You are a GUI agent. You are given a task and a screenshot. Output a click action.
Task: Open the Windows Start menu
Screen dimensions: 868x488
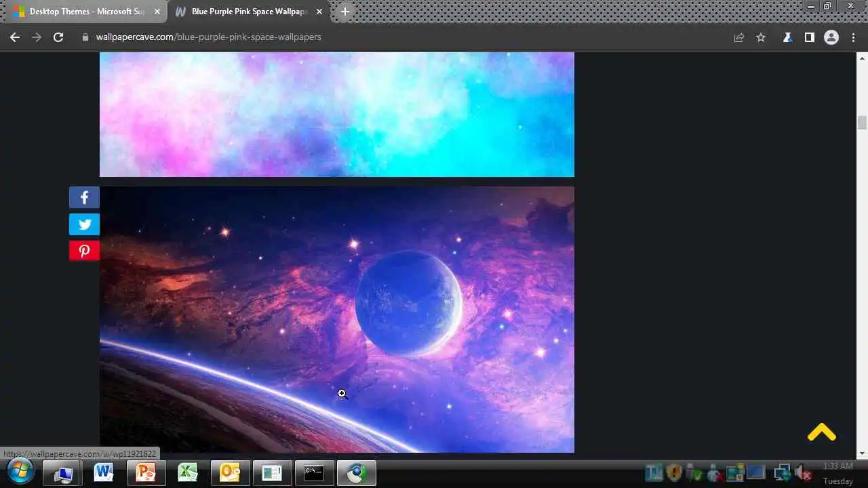point(19,472)
